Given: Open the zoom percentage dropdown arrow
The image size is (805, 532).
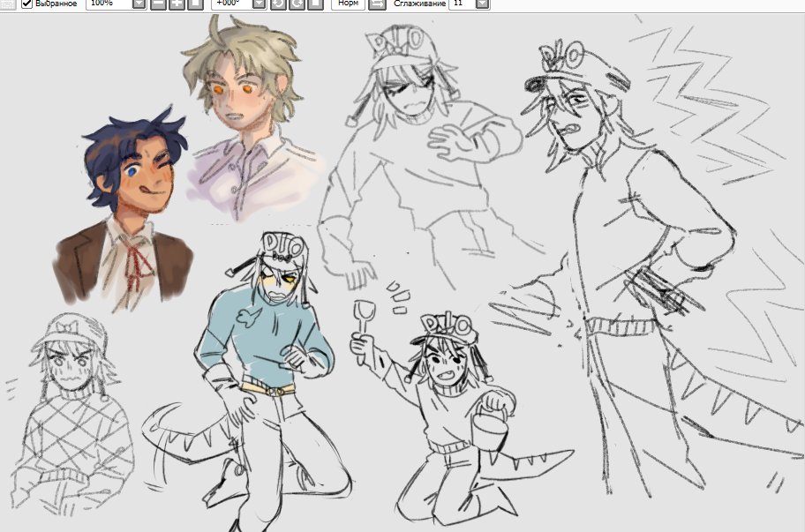Looking at the screenshot, I should (139, 4).
